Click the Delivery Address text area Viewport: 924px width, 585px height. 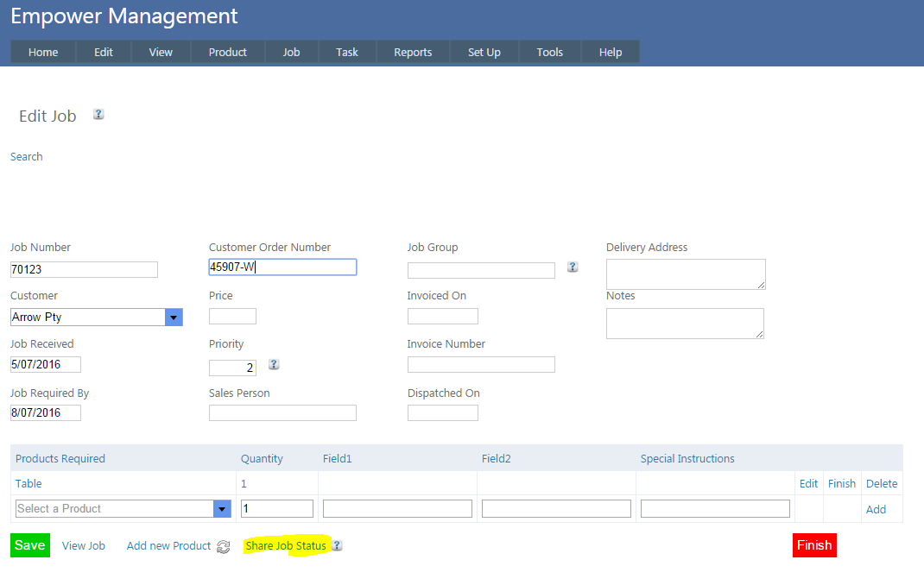[686, 274]
